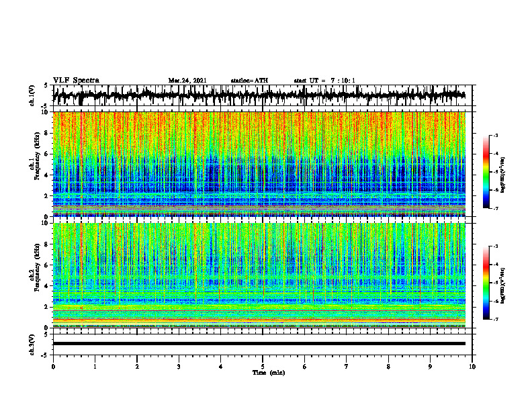Click the "2" minute tick label
Viewport: 532px width, 411px height.
tap(137, 367)
